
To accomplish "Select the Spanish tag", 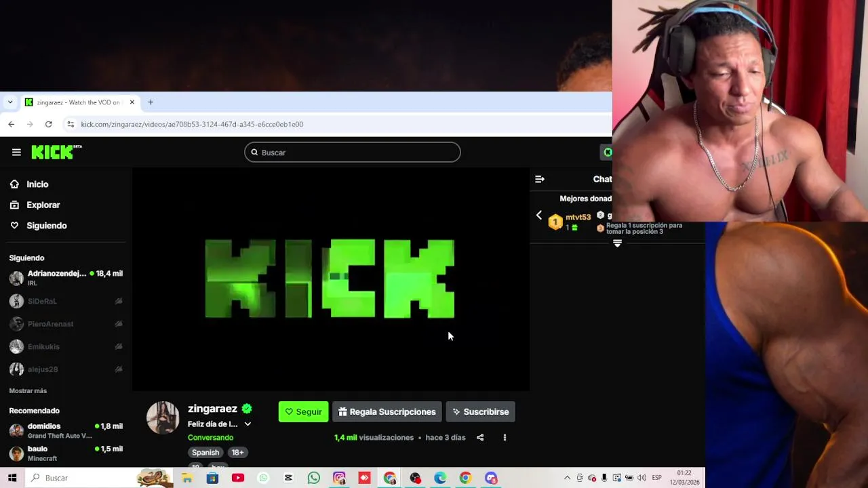I will (205, 453).
